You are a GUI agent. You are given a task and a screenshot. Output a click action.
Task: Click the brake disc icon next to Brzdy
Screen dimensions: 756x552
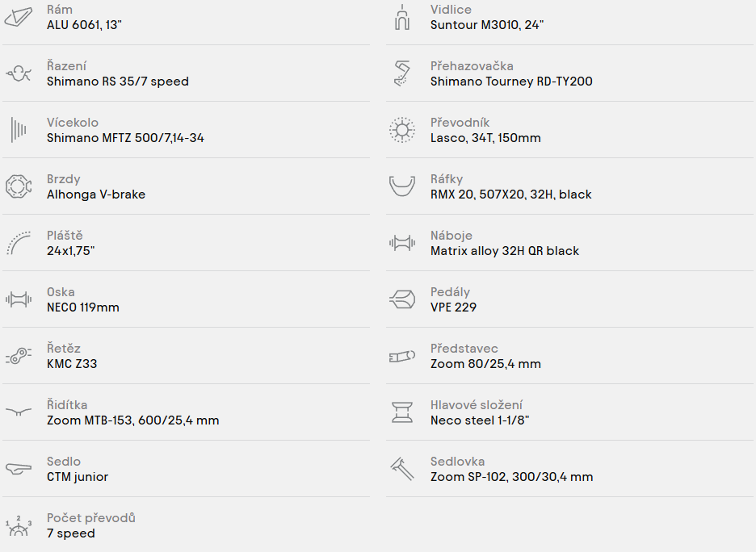coord(19,186)
